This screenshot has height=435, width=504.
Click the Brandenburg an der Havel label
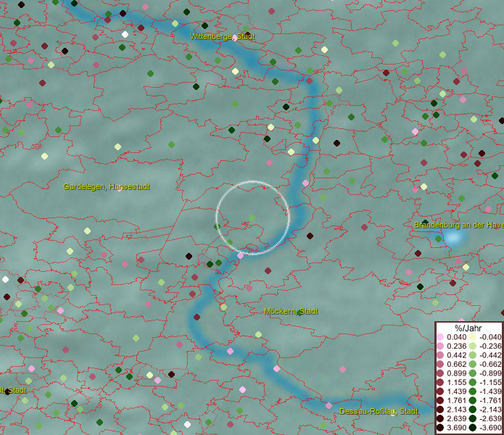pos(458,225)
